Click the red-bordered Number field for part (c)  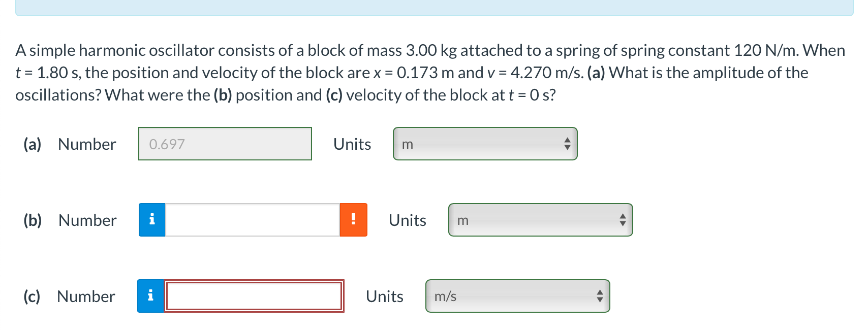click(x=254, y=296)
